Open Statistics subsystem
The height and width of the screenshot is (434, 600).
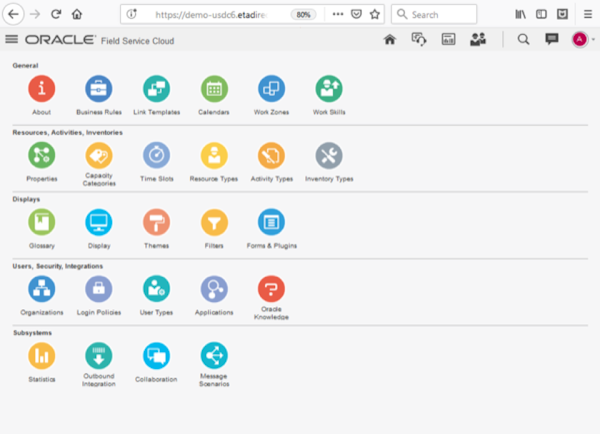42,356
